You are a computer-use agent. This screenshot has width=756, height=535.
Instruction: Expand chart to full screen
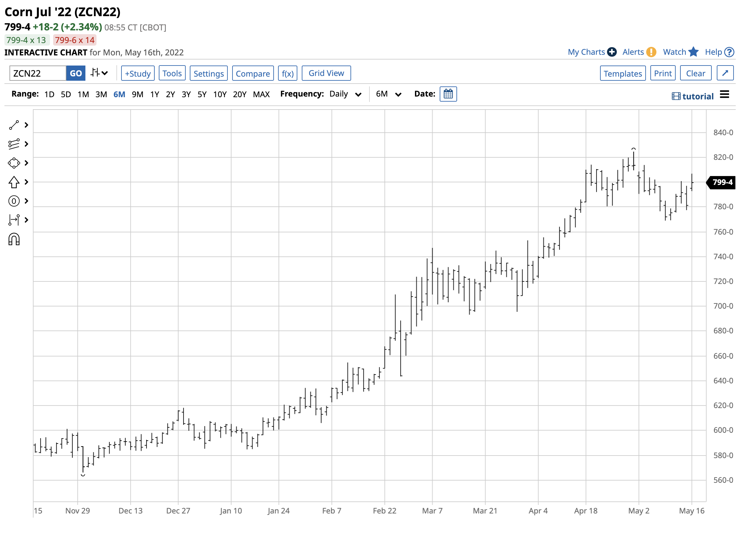point(725,73)
